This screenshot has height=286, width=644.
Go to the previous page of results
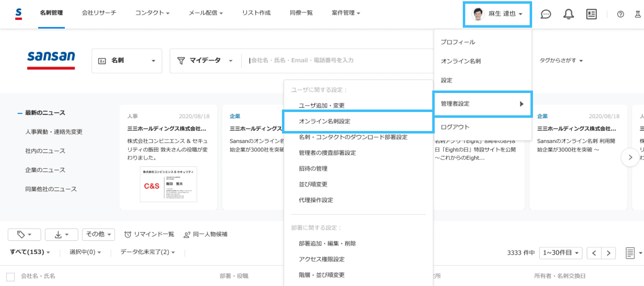pyautogui.click(x=594, y=253)
